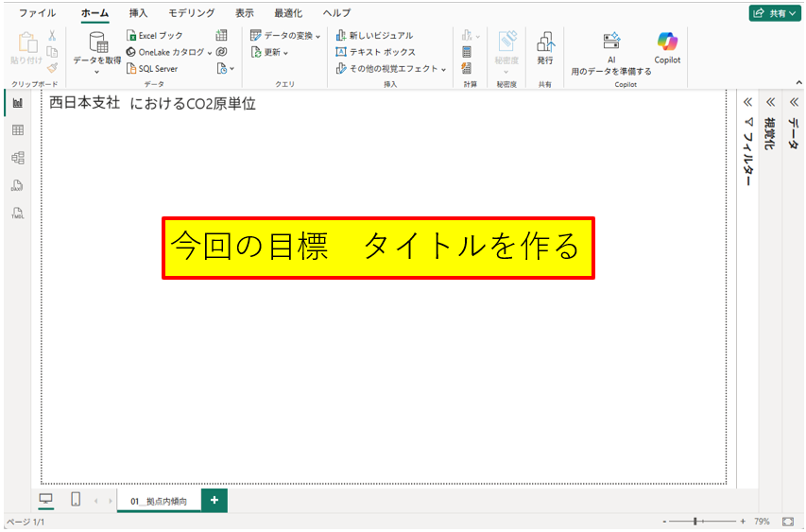
Task: Select the 01_拠点内傾向 page tab
Action: click(159, 501)
